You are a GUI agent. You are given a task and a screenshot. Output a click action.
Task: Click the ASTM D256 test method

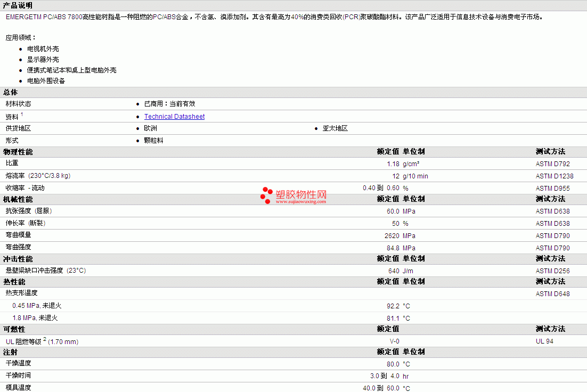tap(552, 271)
